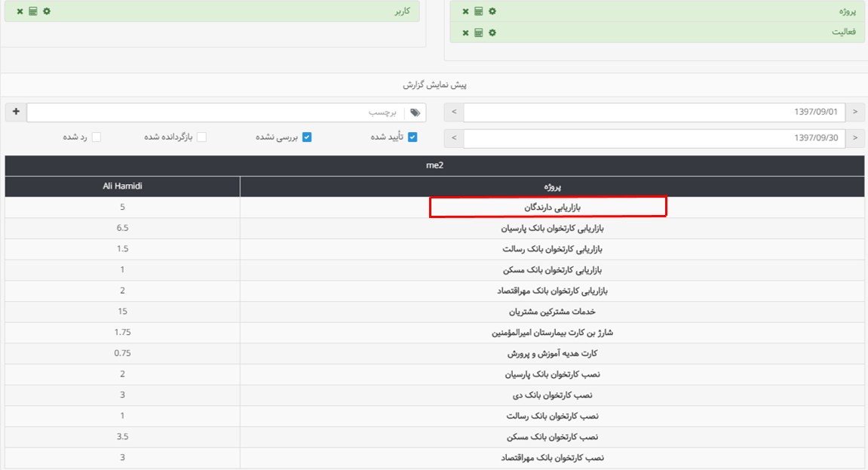
Task: Enable the رد شده checkbox
Action: coord(96,137)
